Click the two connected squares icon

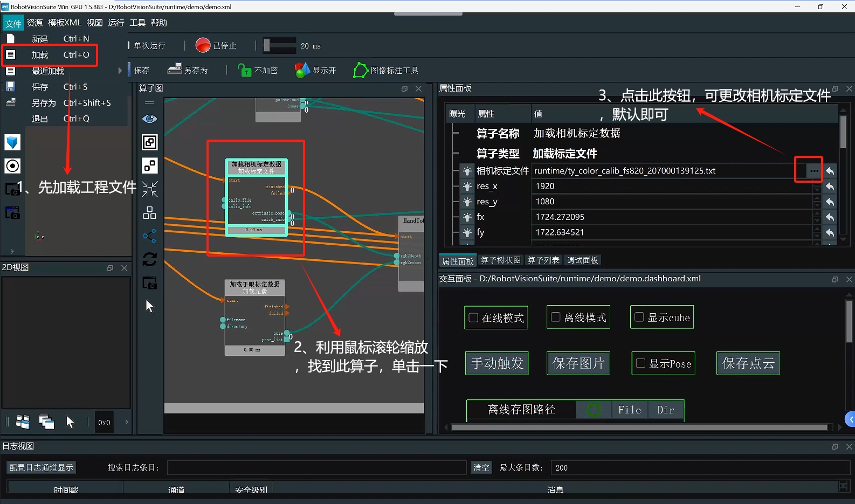149,165
